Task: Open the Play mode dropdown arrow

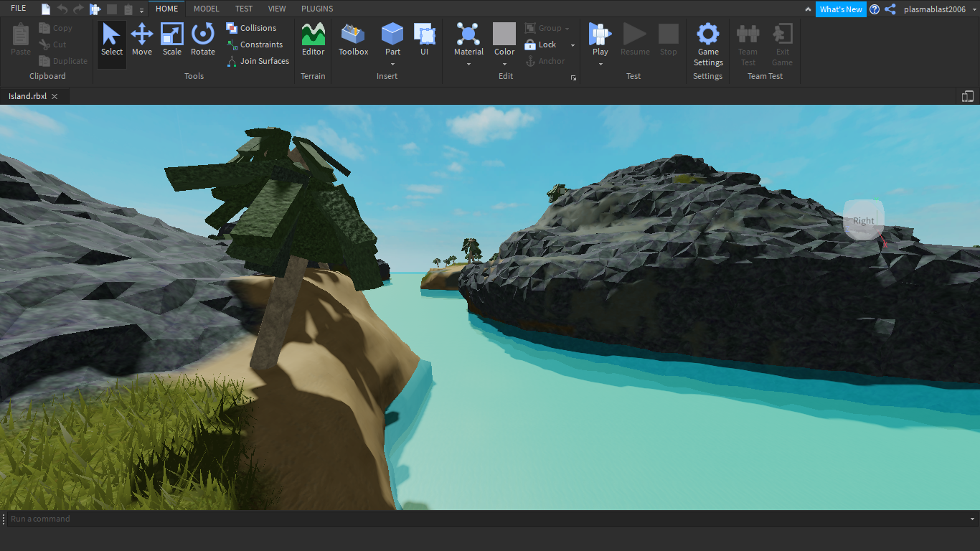Action: [600, 64]
